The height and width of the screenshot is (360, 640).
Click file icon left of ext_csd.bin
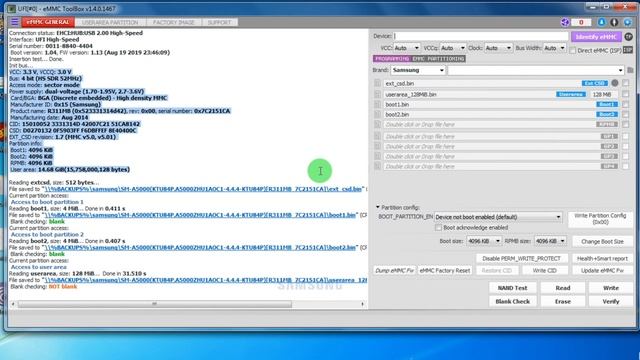[378, 83]
